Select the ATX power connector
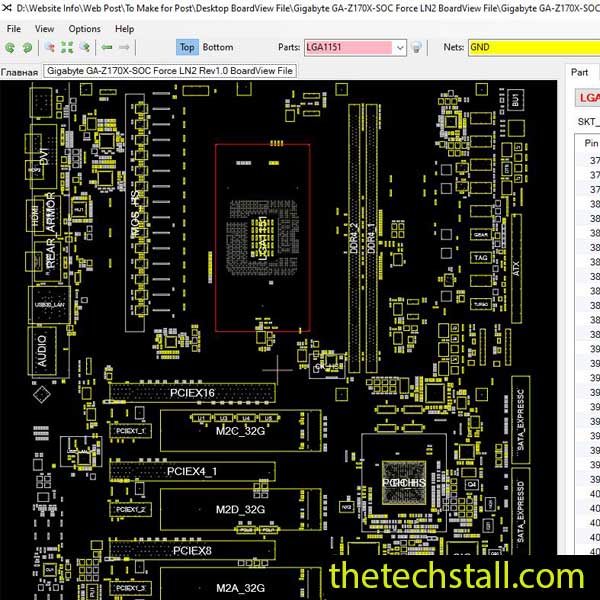This screenshot has height=600, width=600. (x=516, y=269)
